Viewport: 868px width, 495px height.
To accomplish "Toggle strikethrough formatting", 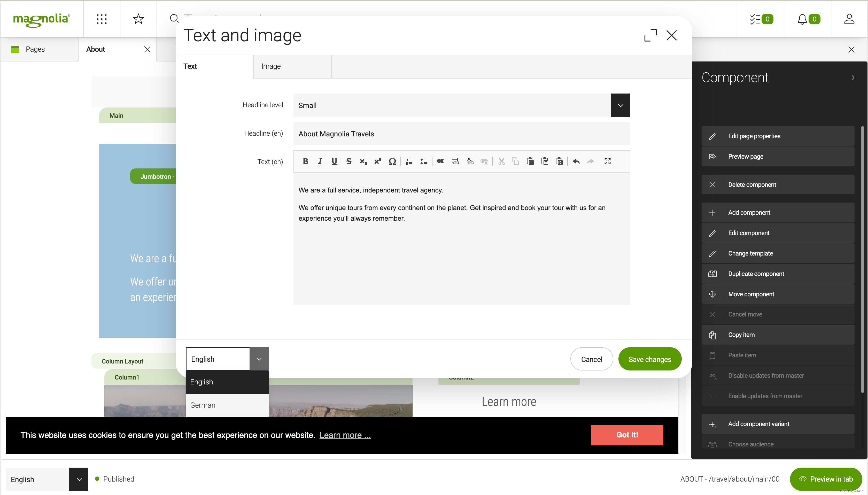I will coord(349,161).
